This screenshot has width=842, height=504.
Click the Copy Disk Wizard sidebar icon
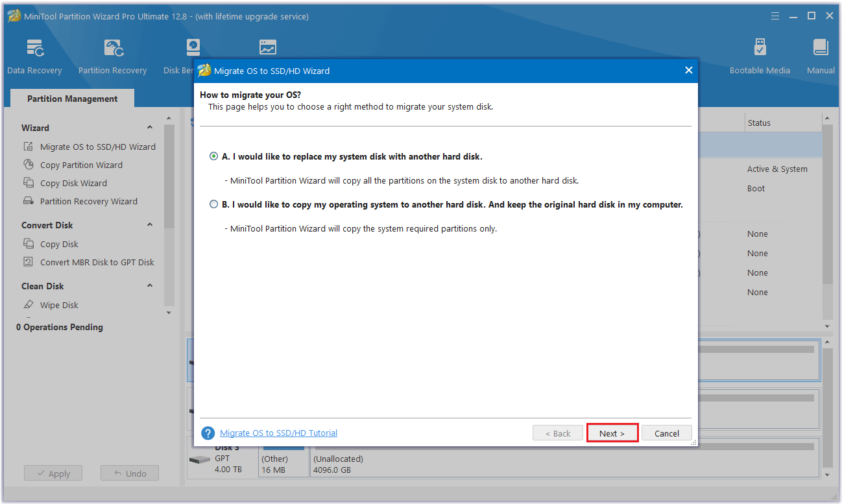point(29,183)
